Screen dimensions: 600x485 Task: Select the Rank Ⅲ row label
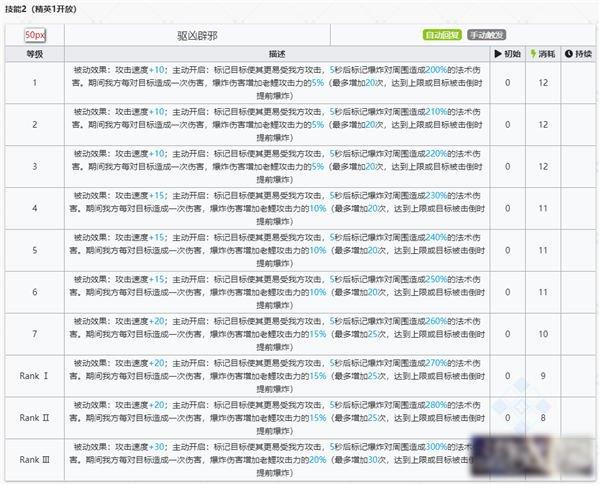(34, 460)
